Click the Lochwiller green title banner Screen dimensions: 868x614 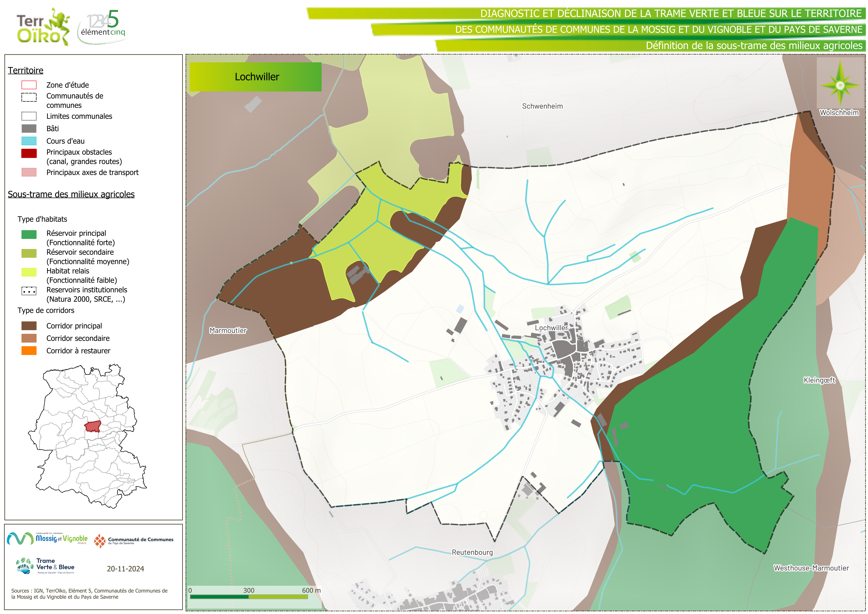pyautogui.click(x=255, y=77)
